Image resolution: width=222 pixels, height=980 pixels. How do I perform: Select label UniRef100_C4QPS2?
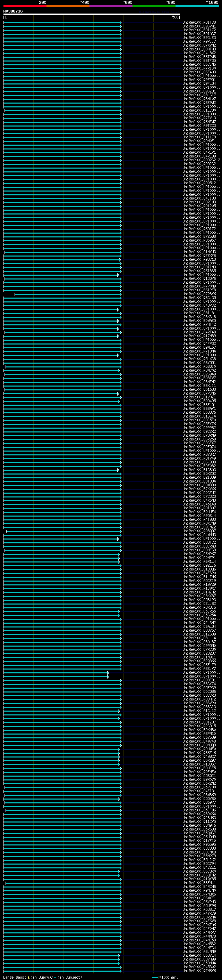click(x=199, y=306)
